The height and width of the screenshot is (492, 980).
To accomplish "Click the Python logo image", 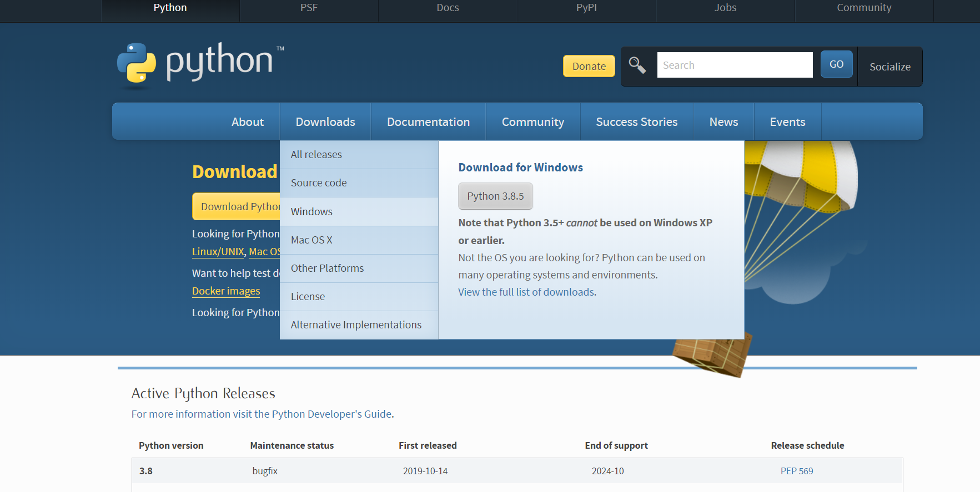I will 200,65.
